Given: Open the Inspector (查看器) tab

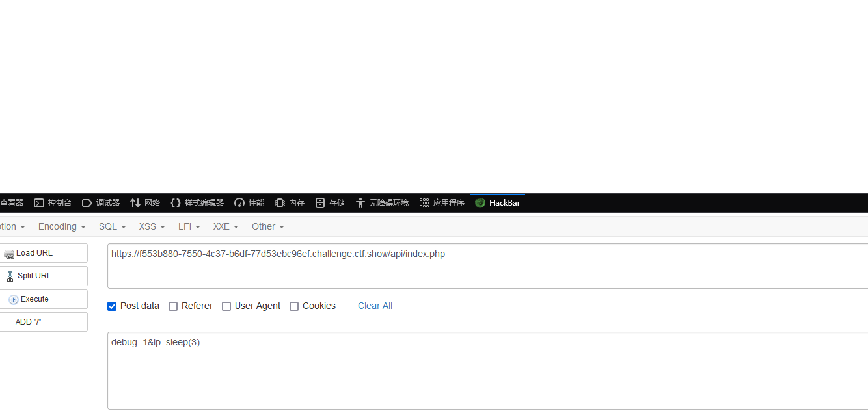Looking at the screenshot, I should 12,203.
